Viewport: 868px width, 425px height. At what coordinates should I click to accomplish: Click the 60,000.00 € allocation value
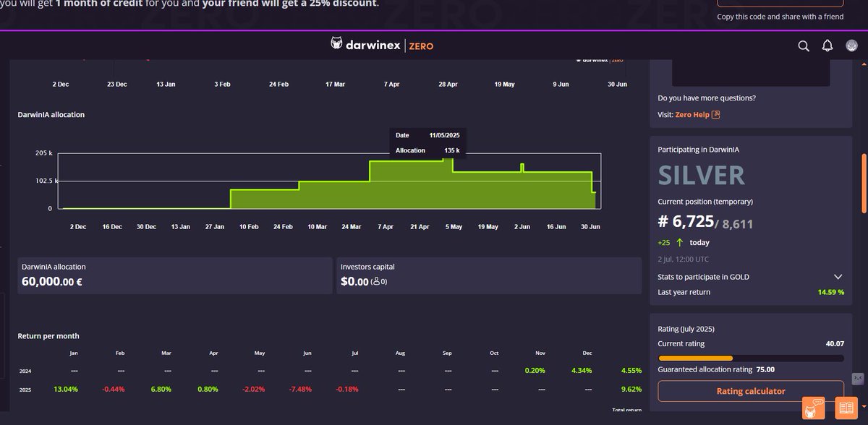click(x=52, y=282)
